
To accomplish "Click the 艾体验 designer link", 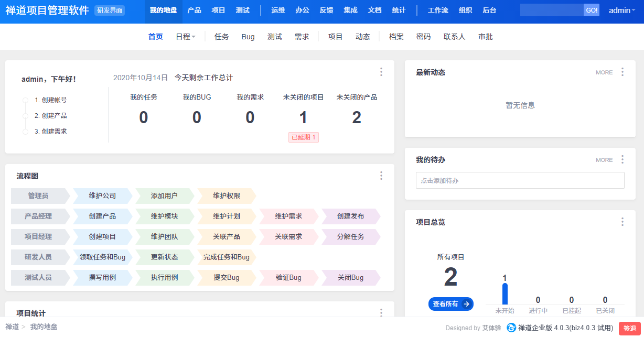I will coord(491,328).
